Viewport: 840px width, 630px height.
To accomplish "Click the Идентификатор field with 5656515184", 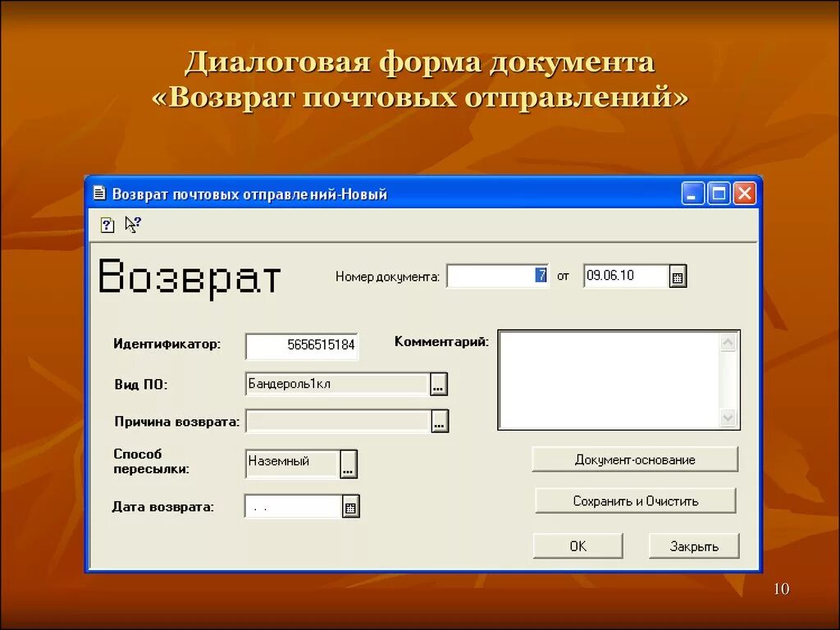I will coord(302,345).
